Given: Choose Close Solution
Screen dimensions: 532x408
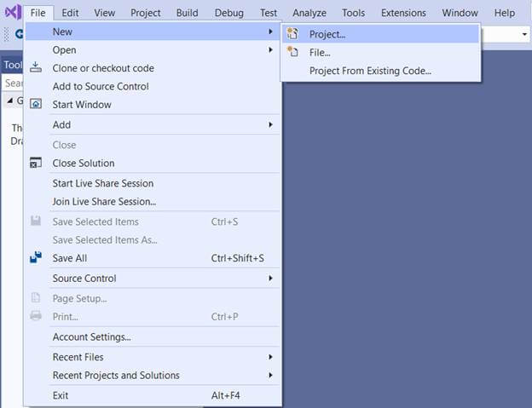Looking at the screenshot, I should (153, 163).
